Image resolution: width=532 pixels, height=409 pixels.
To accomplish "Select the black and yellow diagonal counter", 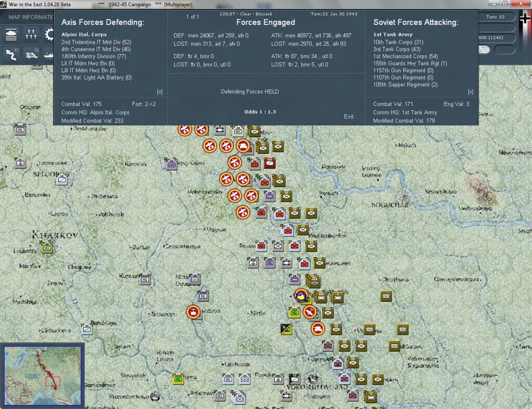I will coord(286,328).
